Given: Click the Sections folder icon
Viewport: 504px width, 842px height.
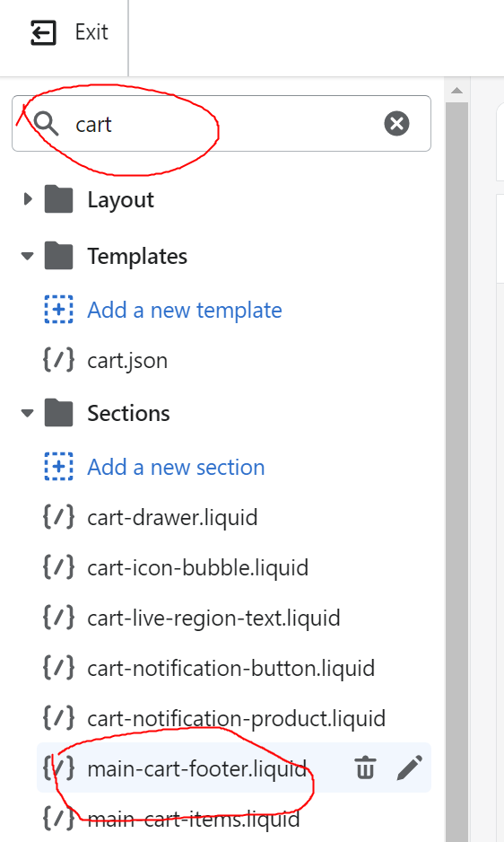Looking at the screenshot, I should [58, 413].
